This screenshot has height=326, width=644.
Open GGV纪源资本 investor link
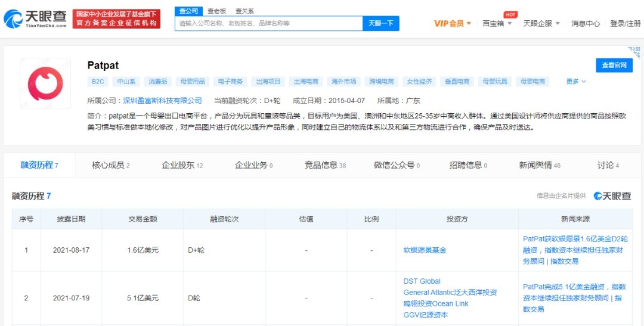point(426,315)
